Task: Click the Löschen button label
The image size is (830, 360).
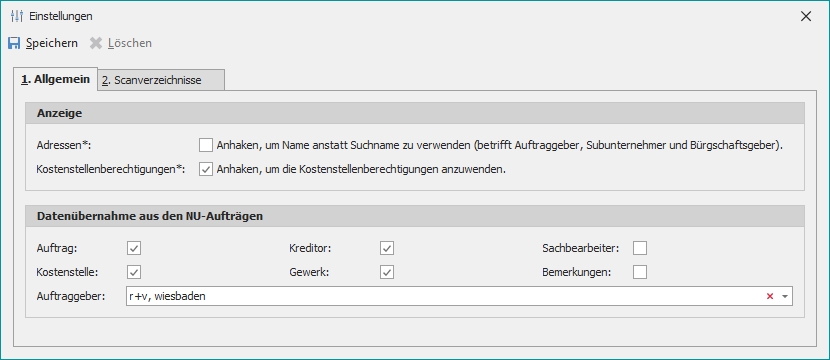Action: click(x=130, y=43)
